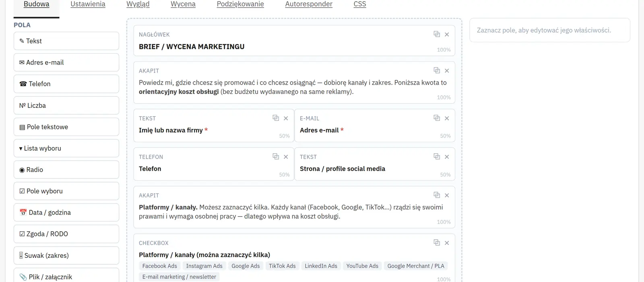Screen dimensions: 644x282
Task: Select the TikTok Ads option chip
Action: [282, 266]
